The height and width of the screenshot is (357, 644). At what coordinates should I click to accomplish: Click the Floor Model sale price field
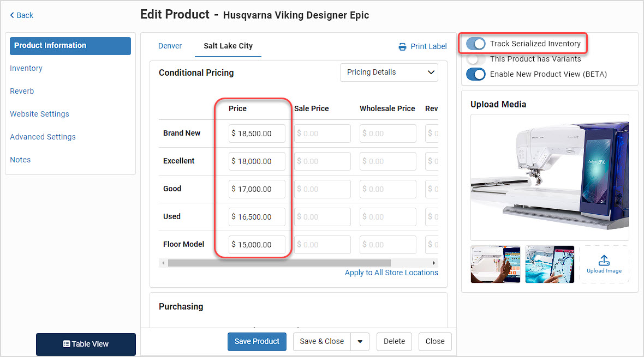coord(323,245)
